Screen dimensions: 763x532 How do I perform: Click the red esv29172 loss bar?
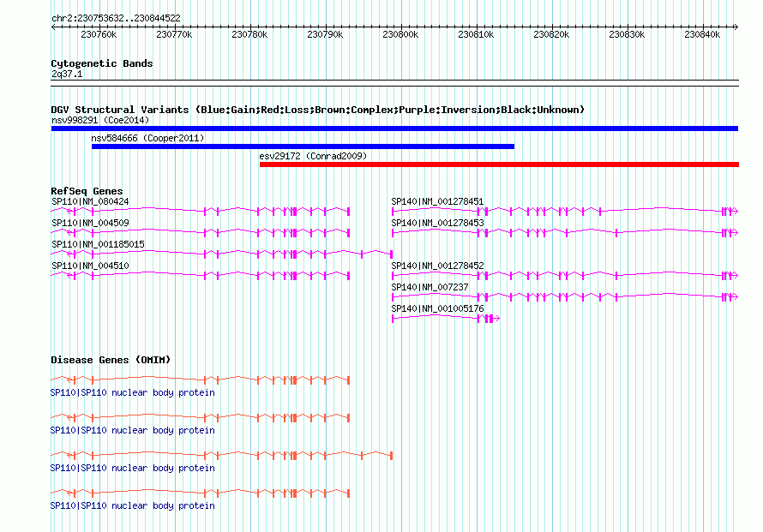(x=499, y=164)
